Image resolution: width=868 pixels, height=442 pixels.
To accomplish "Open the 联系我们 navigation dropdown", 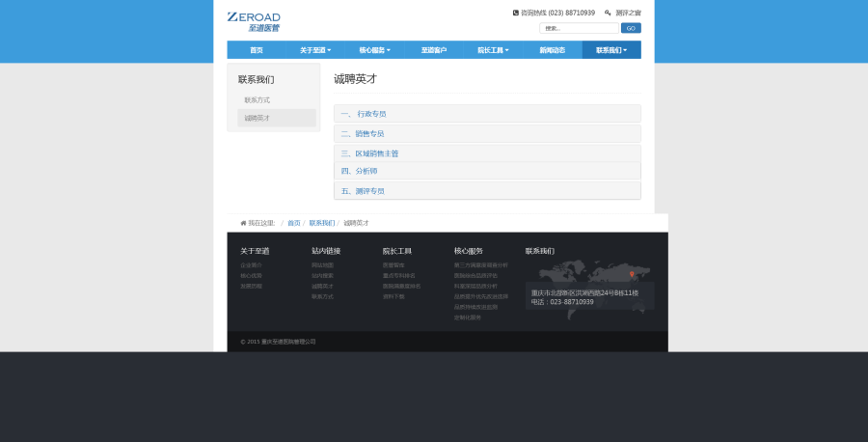I will pos(611,50).
